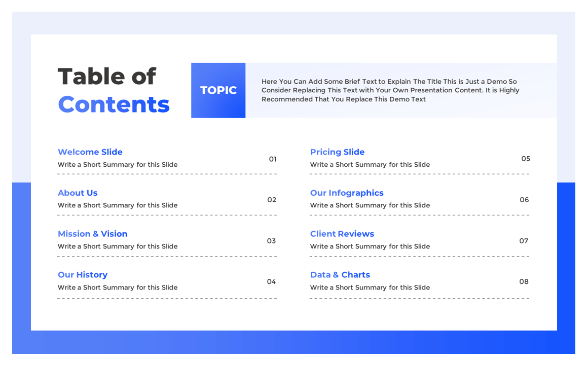Click the blue TOPIC box
This screenshot has height=365, width=588.
point(218,90)
